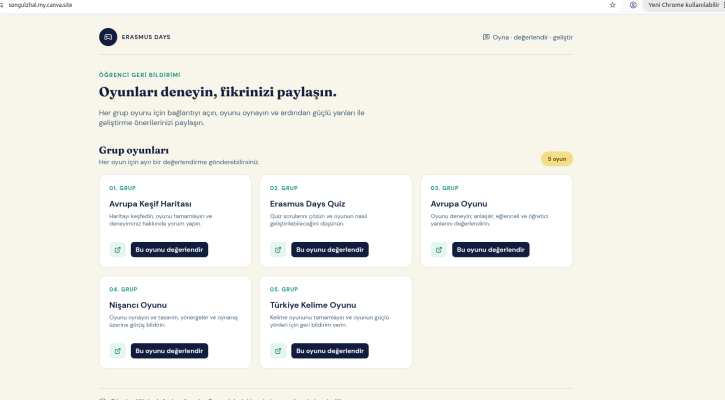Click the Türkiye Kelime Oyunu card title
This screenshot has width=725, height=400.
click(313, 305)
